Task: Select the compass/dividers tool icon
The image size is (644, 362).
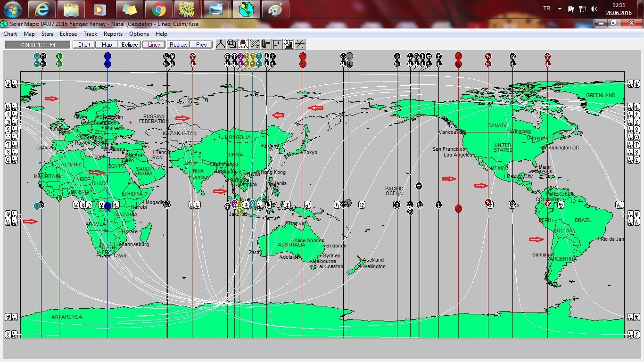Action: pyautogui.click(x=221, y=44)
